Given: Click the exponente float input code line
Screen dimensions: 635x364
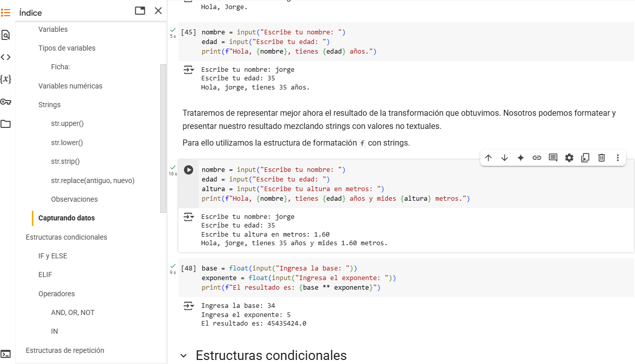Looking at the screenshot, I should pos(299,278).
